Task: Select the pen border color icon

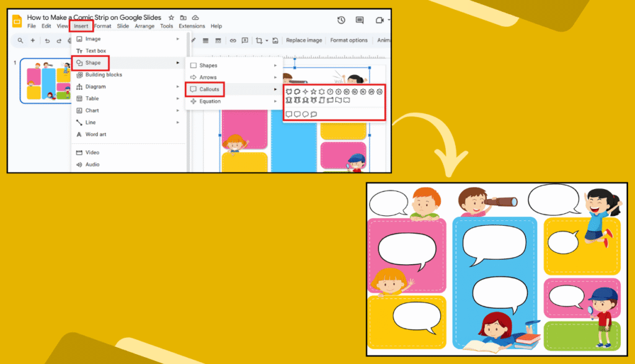Action: pos(193,40)
